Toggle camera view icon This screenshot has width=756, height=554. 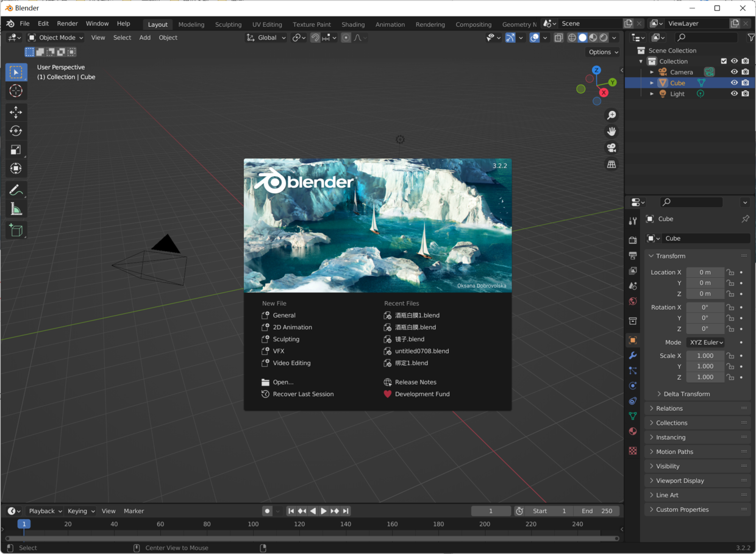(x=611, y=148)
